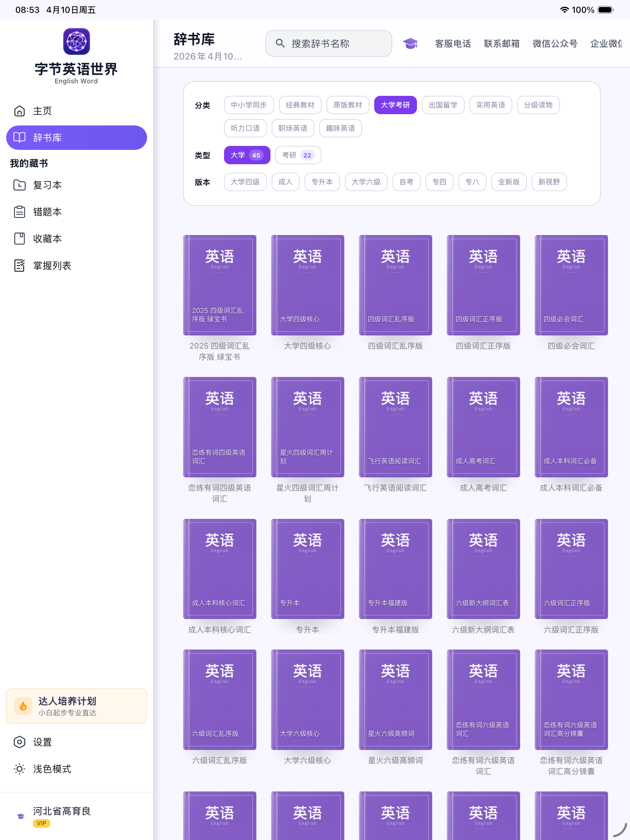
Task: Filter by 专四 version
Action: (439, 182)
